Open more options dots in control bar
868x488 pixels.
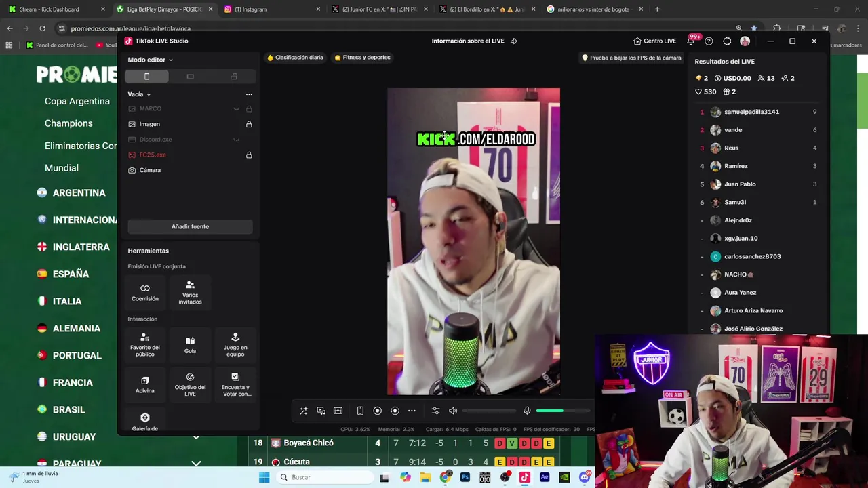[x=412, y=411]
